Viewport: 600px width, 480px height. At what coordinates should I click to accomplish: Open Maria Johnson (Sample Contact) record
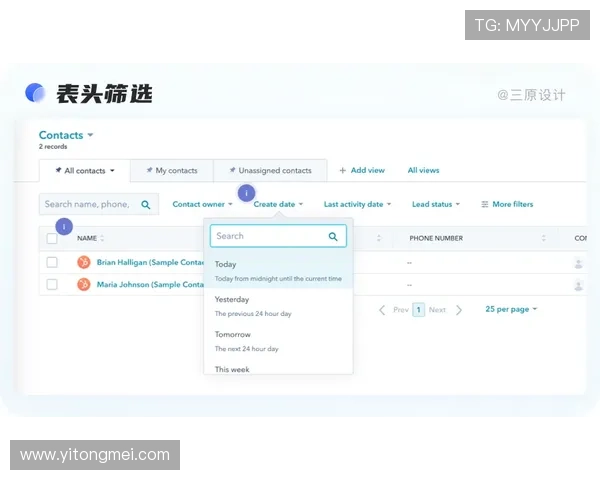[150, 285]
